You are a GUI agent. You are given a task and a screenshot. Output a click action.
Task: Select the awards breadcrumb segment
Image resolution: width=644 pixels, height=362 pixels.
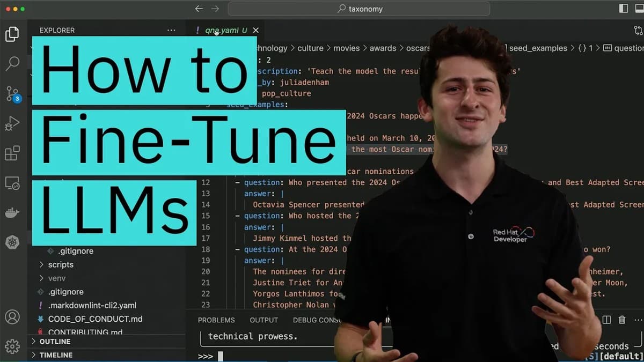coord(383,48)
